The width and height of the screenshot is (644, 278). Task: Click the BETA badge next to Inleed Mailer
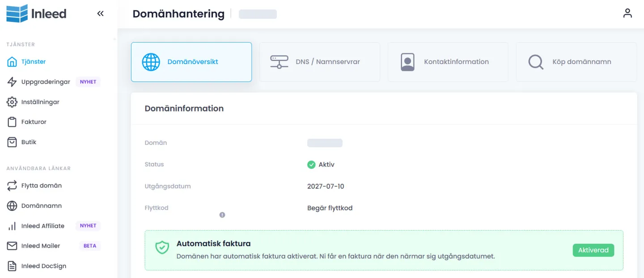click(90, 246)
